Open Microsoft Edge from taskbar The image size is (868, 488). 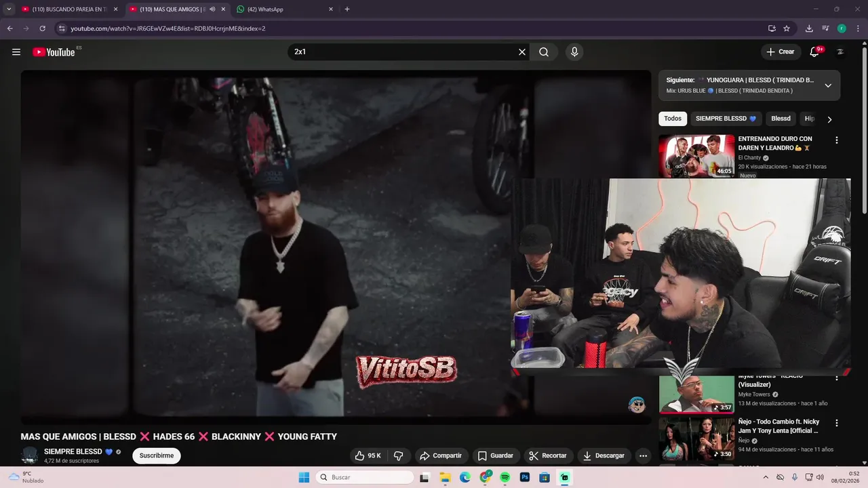(465, 477)
